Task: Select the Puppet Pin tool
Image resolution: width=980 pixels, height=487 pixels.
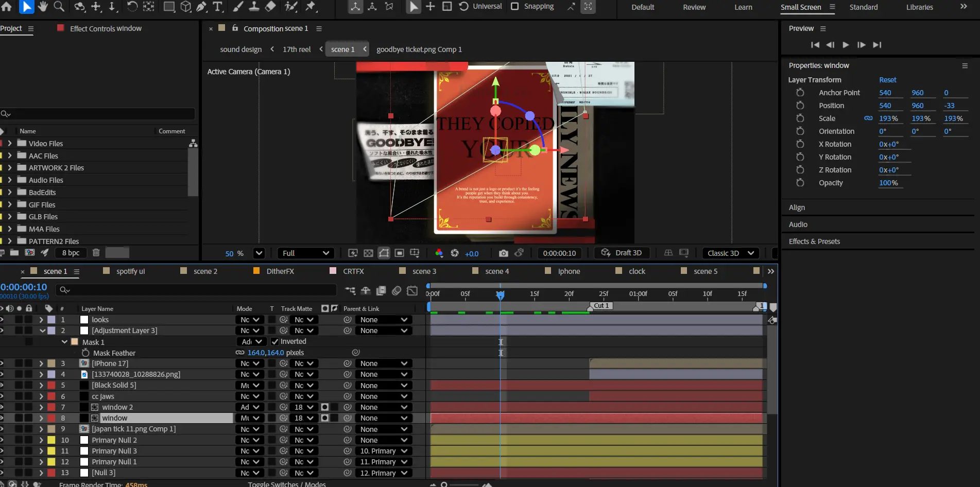Action: click(311, 7)
